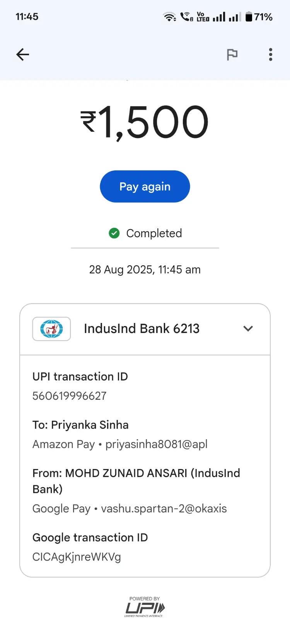This screenshot has height=644, width=290.
Task: Tap the battery 71% indicator icon
Action: [249, 17]
